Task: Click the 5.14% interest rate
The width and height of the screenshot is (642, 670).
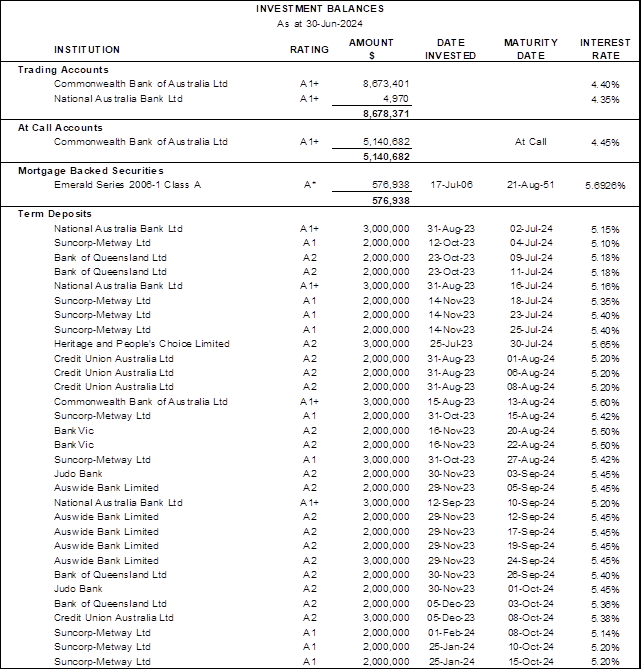Action: tap(605, 634)
